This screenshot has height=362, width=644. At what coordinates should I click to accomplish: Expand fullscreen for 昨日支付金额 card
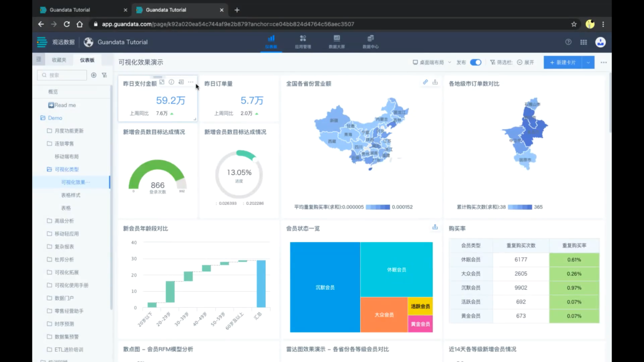(x=162, y=82)
